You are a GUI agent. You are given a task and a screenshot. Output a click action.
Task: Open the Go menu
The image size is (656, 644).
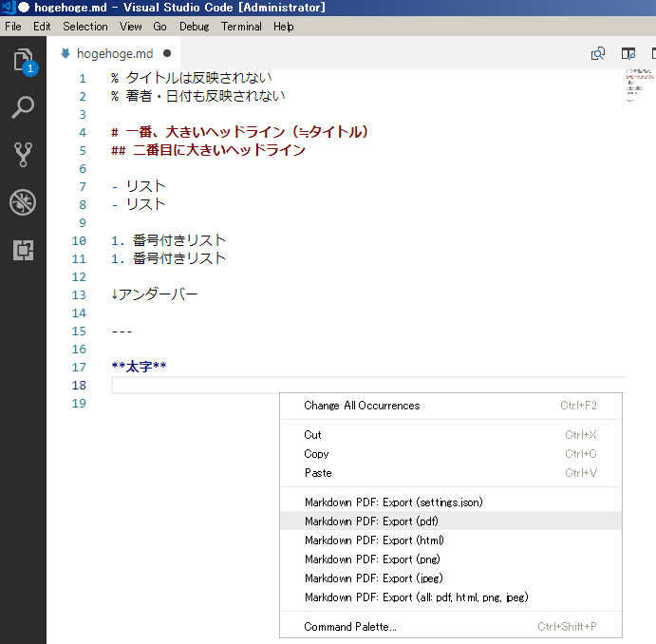pos(159,27)
